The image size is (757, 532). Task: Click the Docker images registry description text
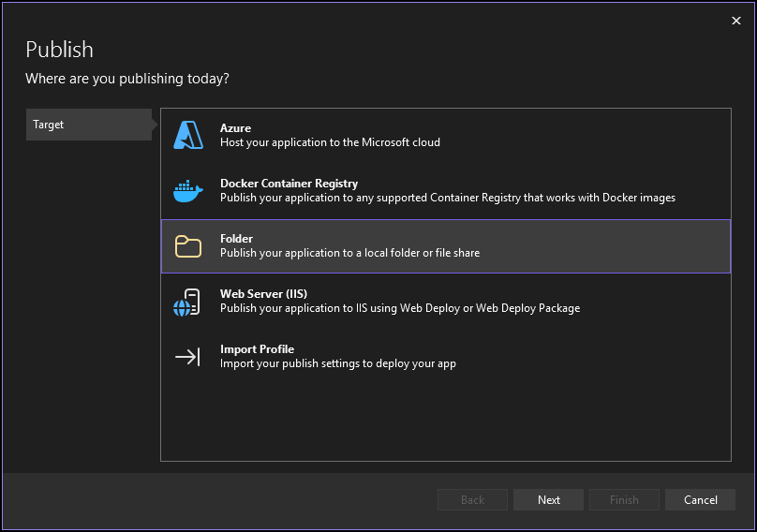coord(448,199)
